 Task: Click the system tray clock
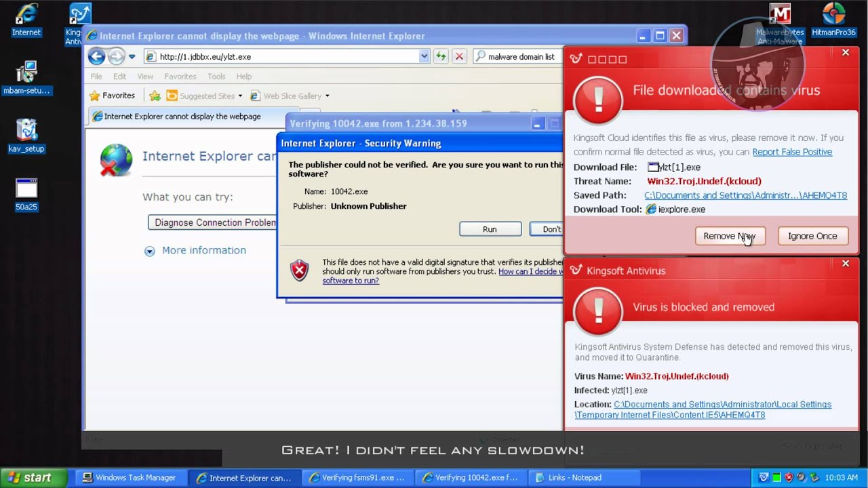pyautogui.click(x=842, y=478)
